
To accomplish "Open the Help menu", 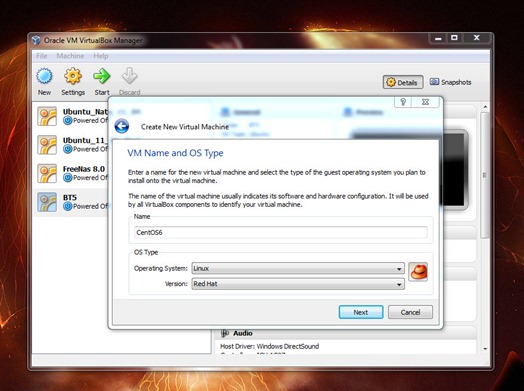I will [x=101, y=56].
